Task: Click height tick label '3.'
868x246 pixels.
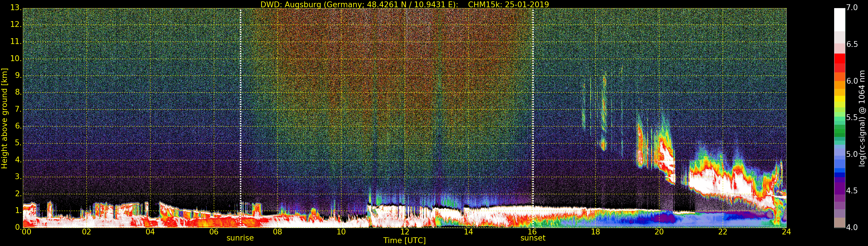Action: tap(18, 177)
